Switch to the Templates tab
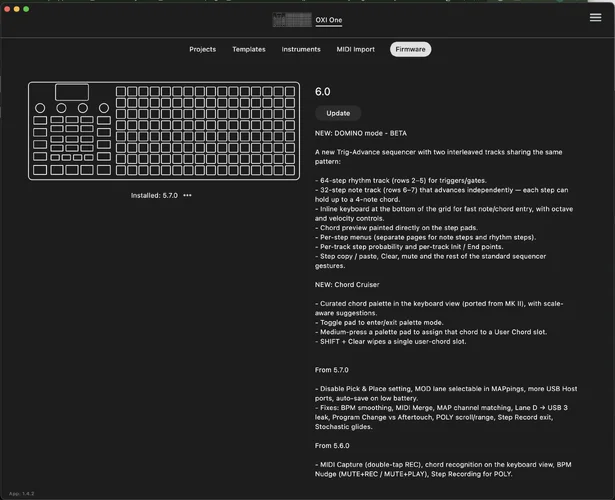The height and width of the screenshot is (500, 615). (249, 49)
